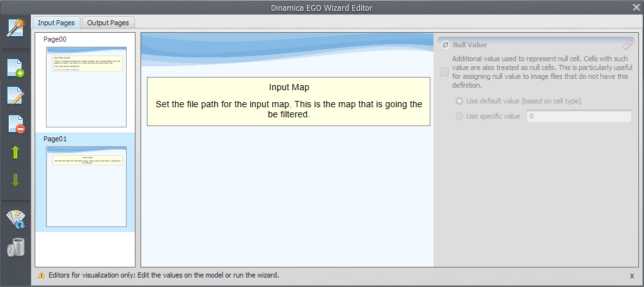Move page up with green arrow

point(15,153)
